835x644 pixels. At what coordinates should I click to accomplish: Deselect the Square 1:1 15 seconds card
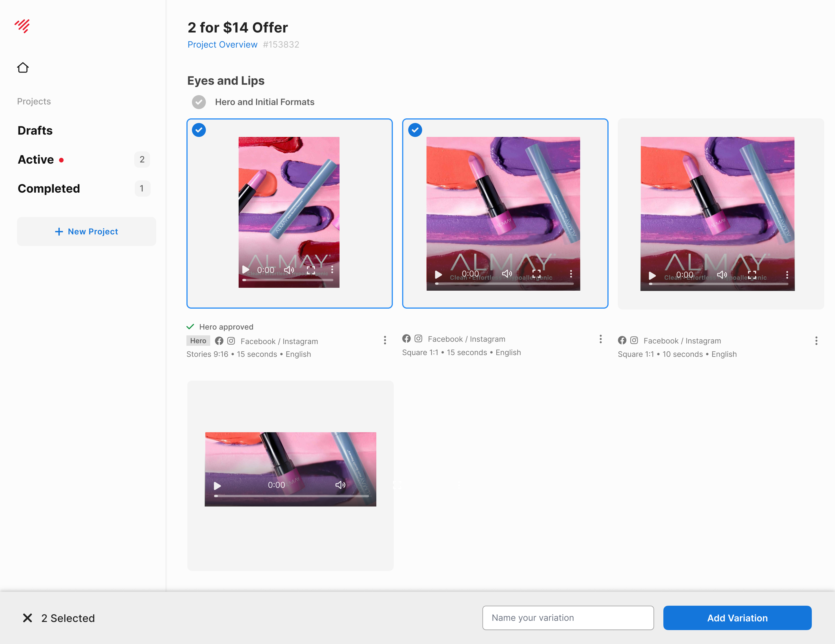coord(415,130)
